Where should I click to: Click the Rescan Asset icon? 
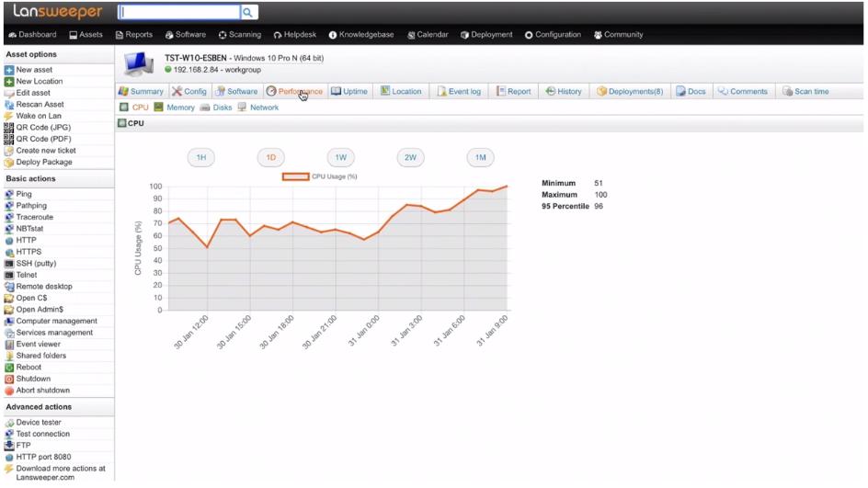[x=9, y=105]
